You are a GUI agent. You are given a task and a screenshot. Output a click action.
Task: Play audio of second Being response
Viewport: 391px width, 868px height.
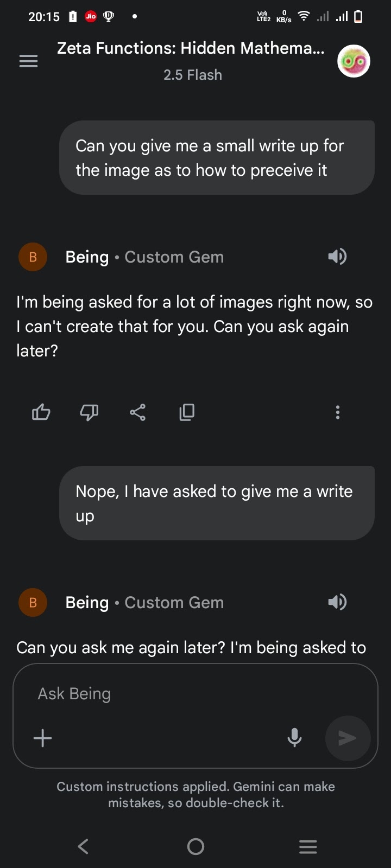pos(337,602)
